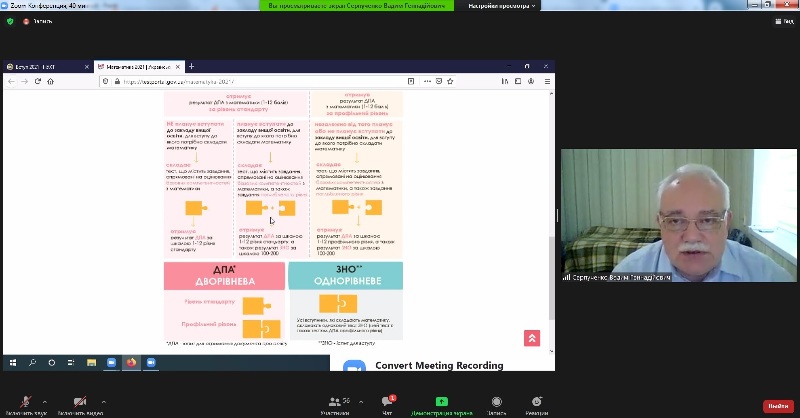Open the Participants panel
Screen dimensions: 800x418
coord(335,401)
